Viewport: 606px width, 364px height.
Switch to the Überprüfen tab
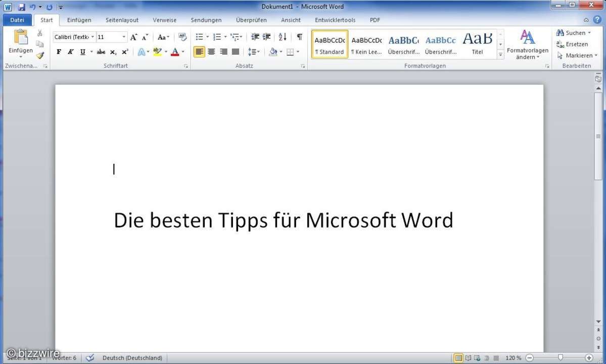click(x=251, y=20)
